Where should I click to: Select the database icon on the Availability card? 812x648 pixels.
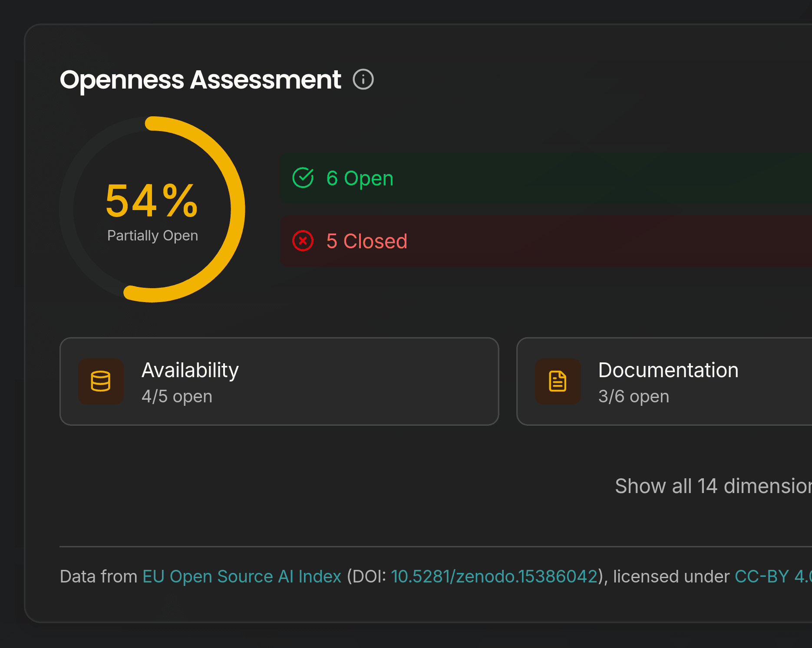point(101,381)
